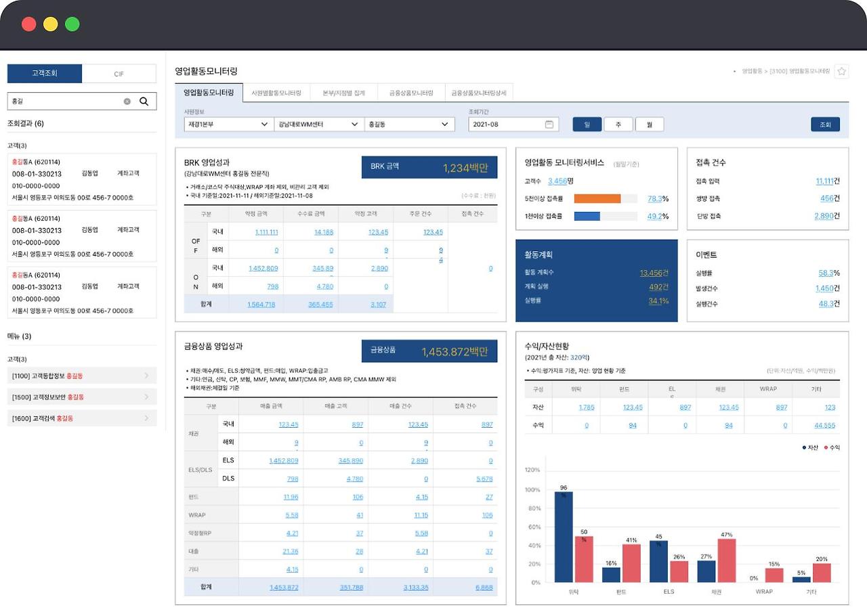
Task: Select the 주 period toggle button
Action: click(618, 125)
